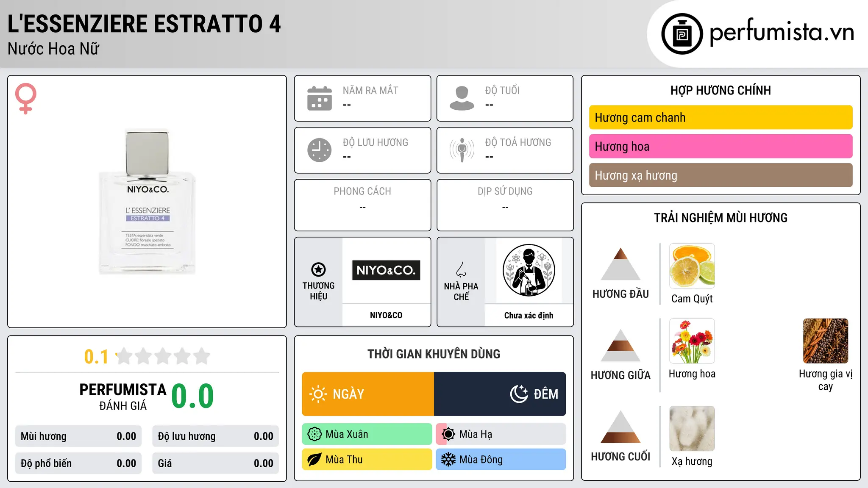This screenshot has height=488, width=868.
Task: Click the Hương Cuối base-note pyramid icon
Action: [x=620, y=427]
